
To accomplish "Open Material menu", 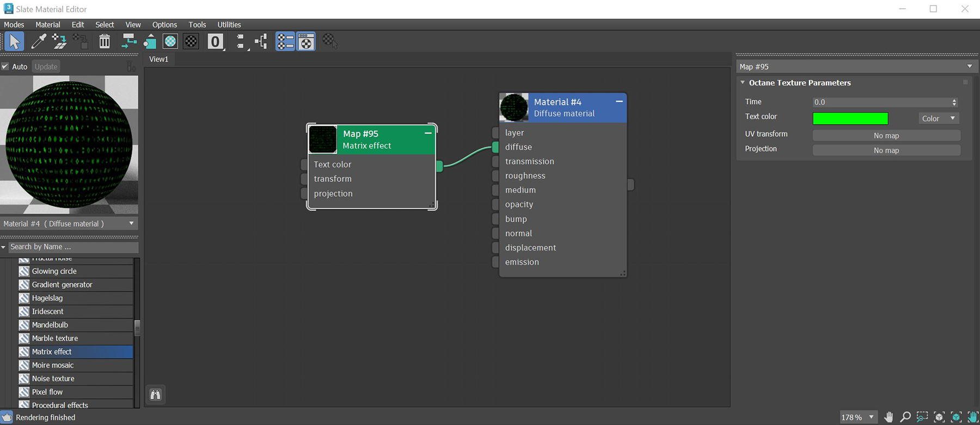I will (x=48, y=25).
